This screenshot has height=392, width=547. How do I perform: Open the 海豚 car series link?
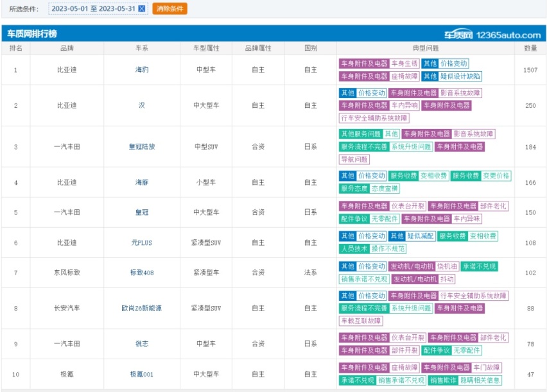point(142,182)
